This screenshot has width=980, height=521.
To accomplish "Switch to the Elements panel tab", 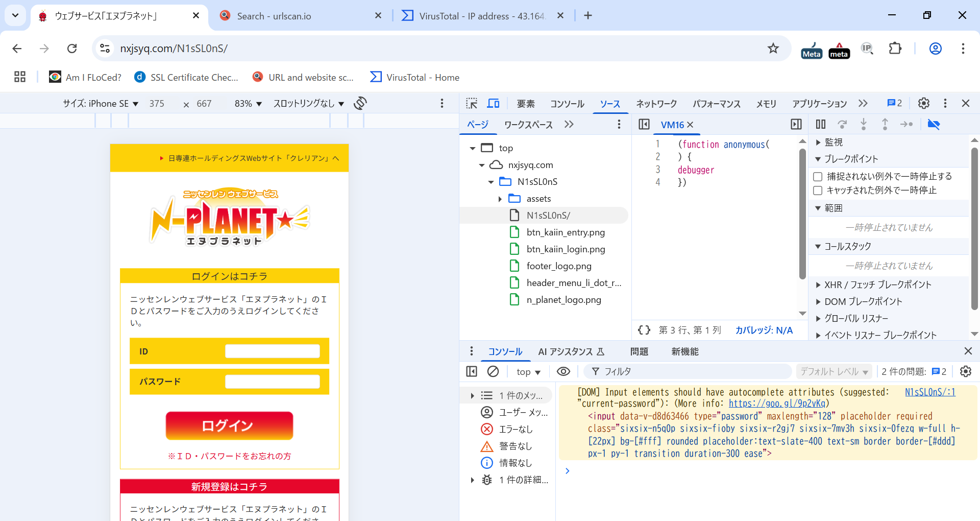I will point(526,104).
